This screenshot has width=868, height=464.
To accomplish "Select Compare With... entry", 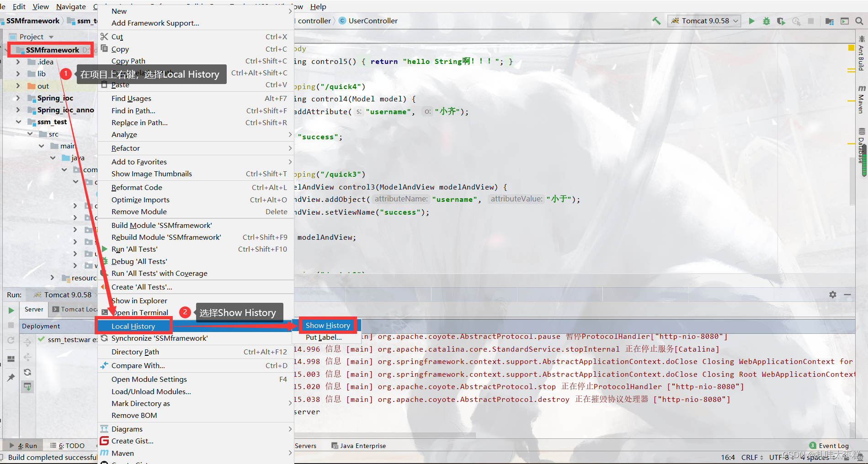I will (196, 365).
